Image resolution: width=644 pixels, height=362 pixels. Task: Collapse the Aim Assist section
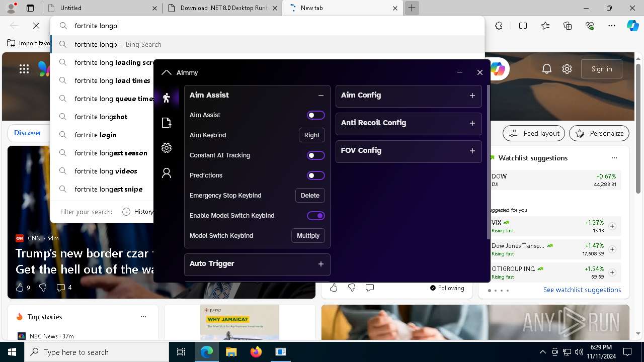321,95
